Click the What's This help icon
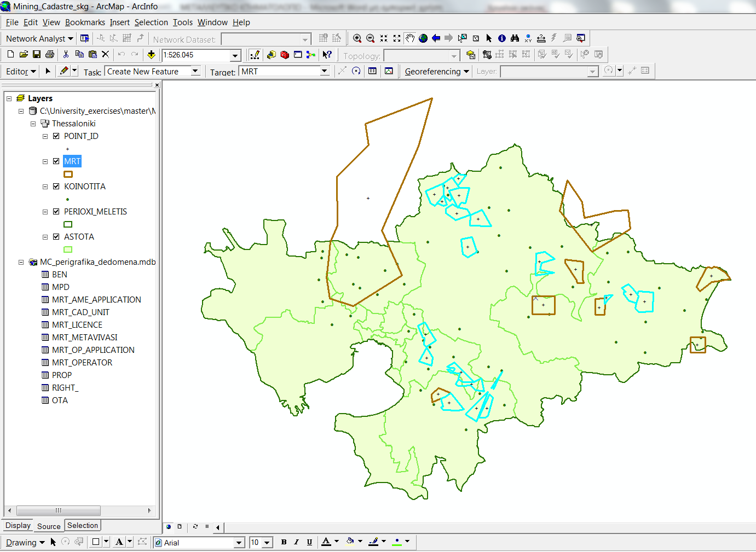 point(327,55)
